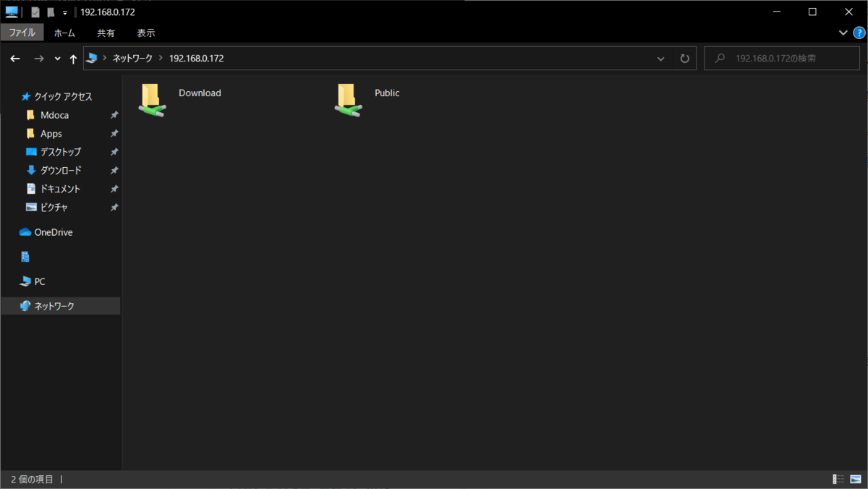Click the properties quick access toolbar icon

pos(35,12)
